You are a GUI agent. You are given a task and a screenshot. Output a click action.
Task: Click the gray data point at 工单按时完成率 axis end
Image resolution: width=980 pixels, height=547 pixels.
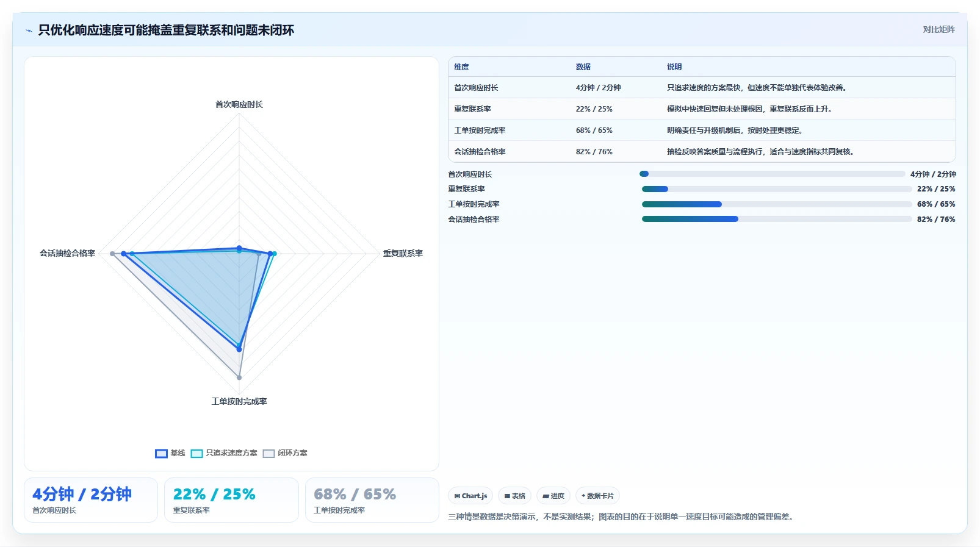(239, 377)
